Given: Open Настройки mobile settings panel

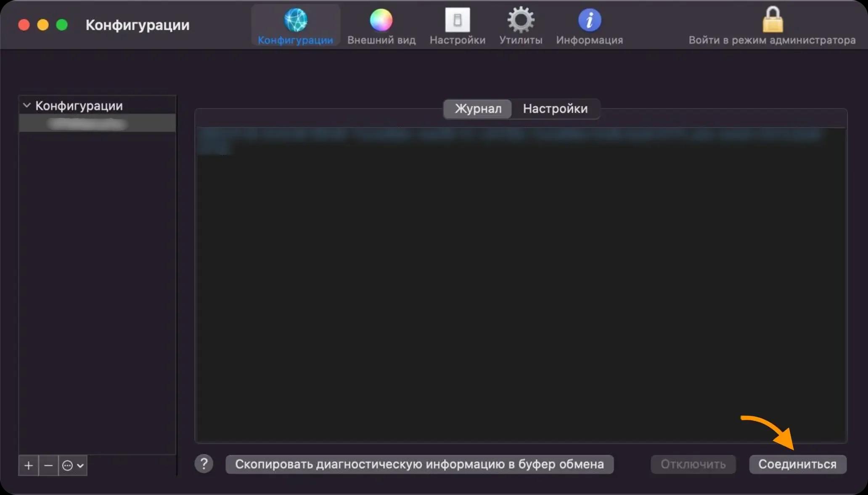Looking at the screenshot, I should click(x=554, y=109).
